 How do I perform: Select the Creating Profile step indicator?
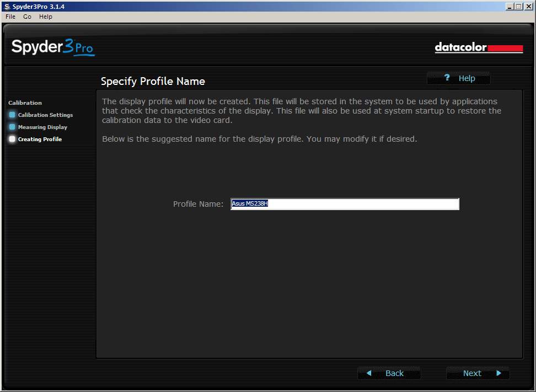12,139
